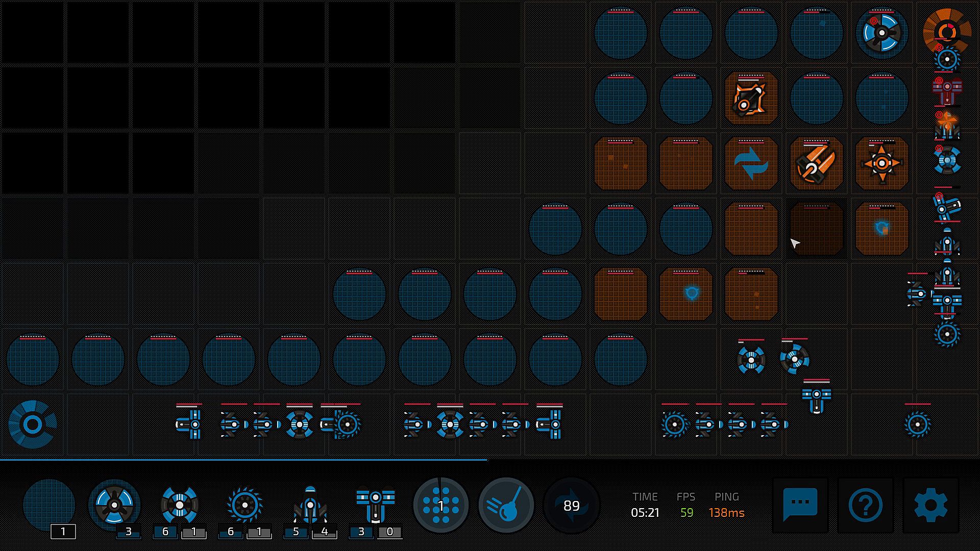Pick the four-segment ring unit
This screenshot has height=551, width=980.
pyautogui.click(x=179, y=505)
